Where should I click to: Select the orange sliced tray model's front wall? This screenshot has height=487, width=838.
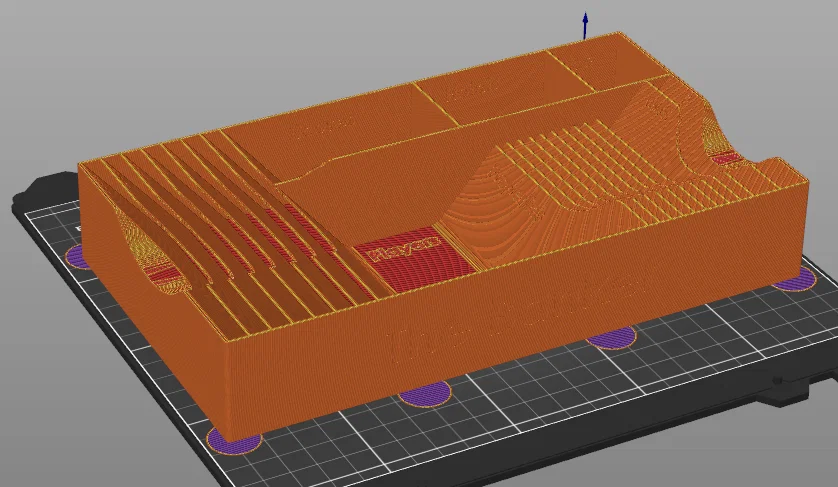click(x=516, y=310)
